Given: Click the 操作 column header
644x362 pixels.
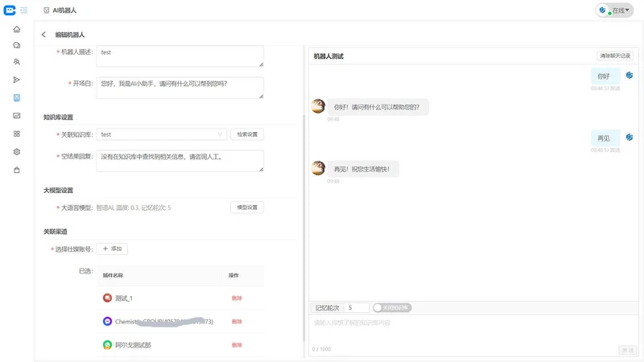Looking at the screenshot, I should [x=233, y=275].
